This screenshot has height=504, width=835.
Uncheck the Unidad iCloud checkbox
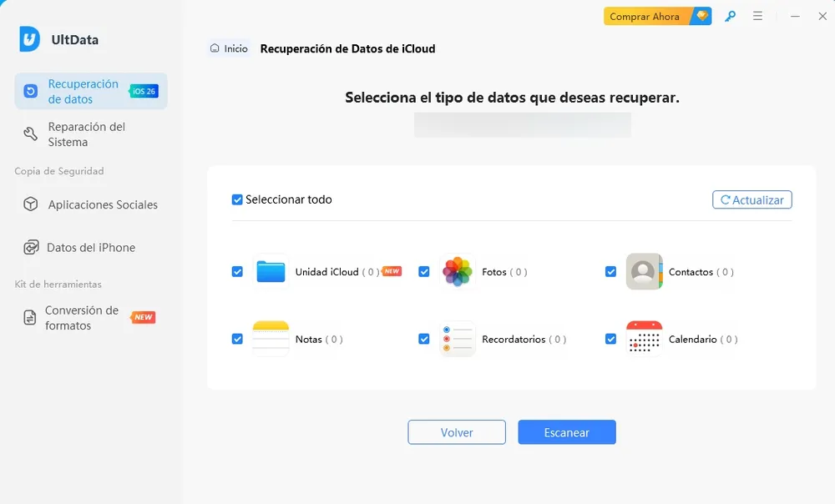237,271
